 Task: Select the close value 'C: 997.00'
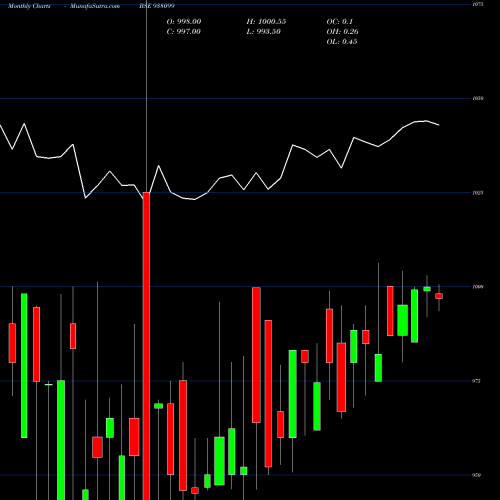point(183,32)
